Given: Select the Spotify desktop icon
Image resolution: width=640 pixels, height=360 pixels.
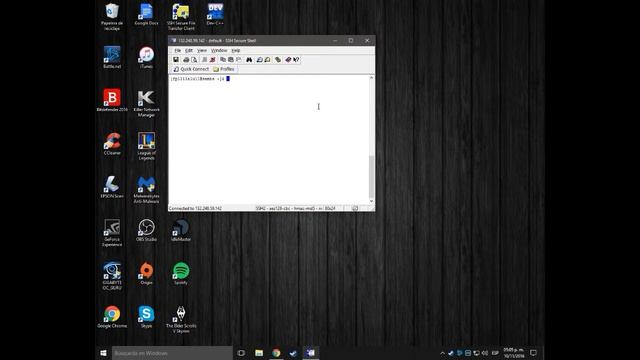Looking at the screenshot, I should pyautogui.click(x=181, y=273).
